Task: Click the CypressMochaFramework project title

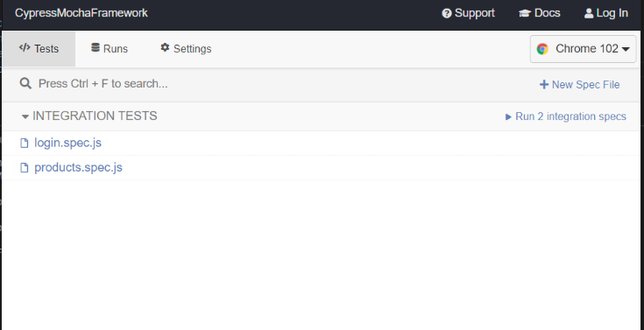Action: click(x=81, y=13)
